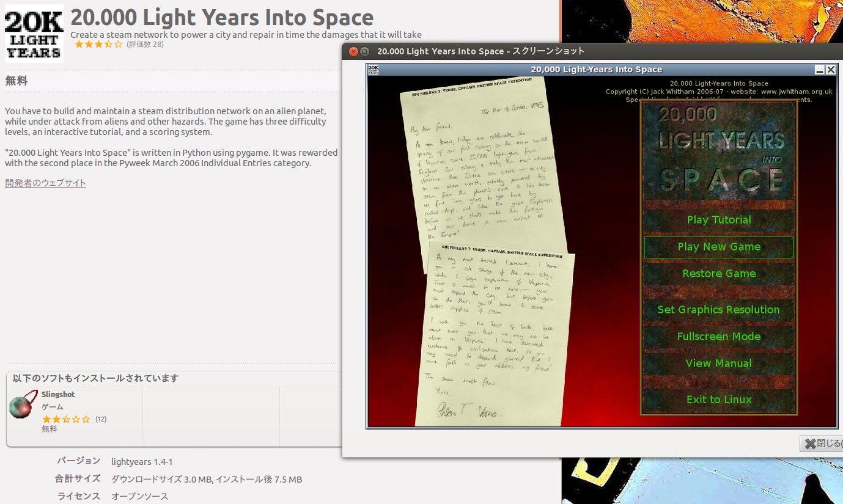Click the game window maximize icon in screenshot

coord(820,70)
